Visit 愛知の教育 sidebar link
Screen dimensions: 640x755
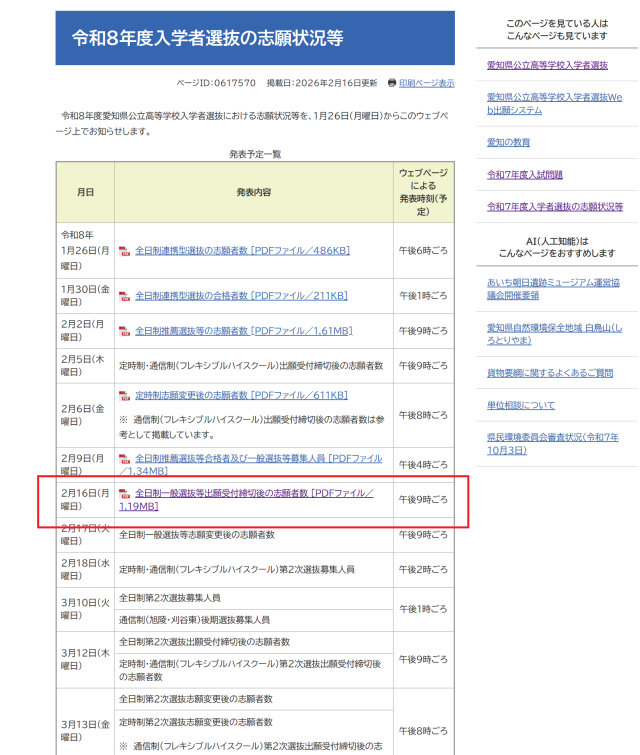click(508, 142)
